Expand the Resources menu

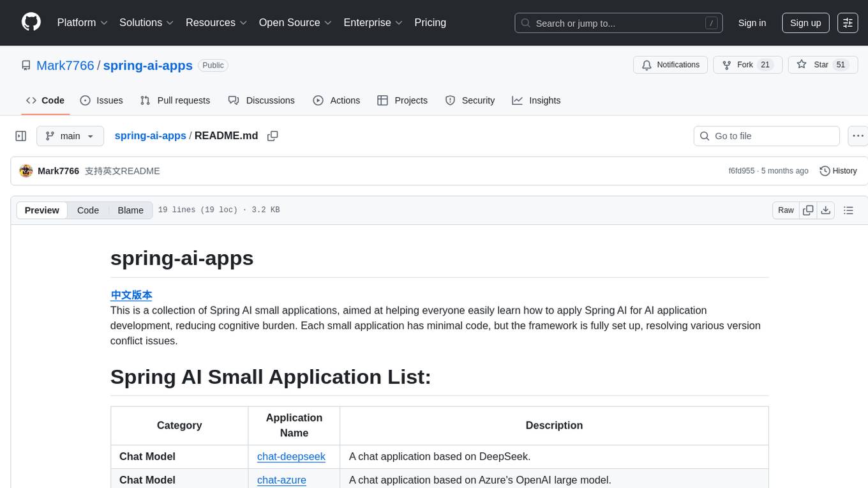point(216,22)
